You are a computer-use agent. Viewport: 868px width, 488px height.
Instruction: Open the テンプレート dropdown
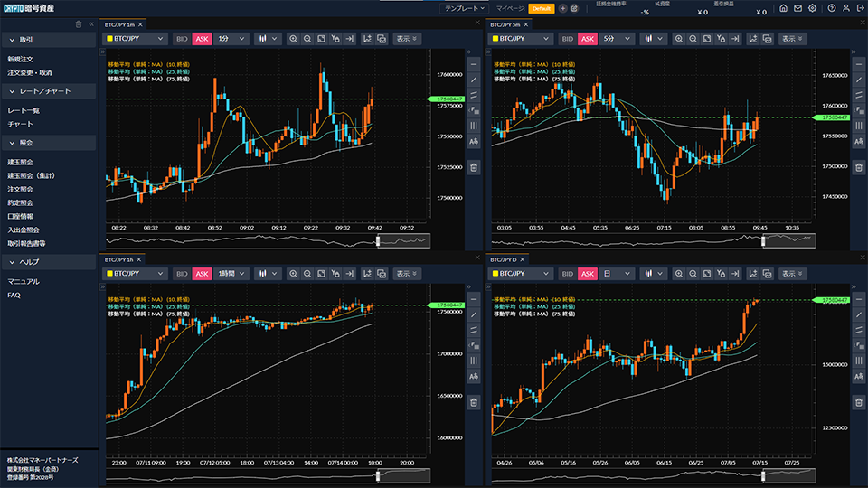pyautogui.click(x=465, y=8)
